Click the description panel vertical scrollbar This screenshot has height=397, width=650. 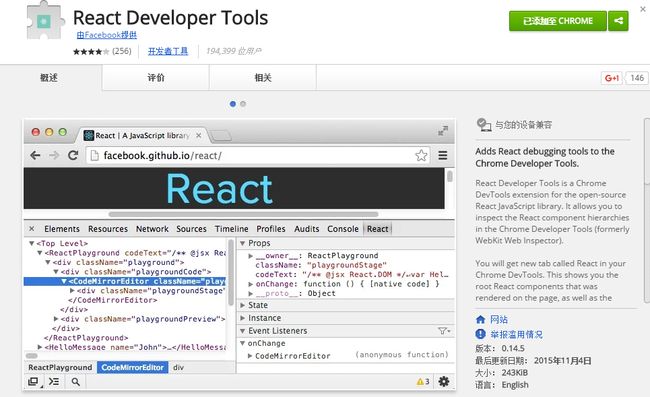[x=647, y=211]
